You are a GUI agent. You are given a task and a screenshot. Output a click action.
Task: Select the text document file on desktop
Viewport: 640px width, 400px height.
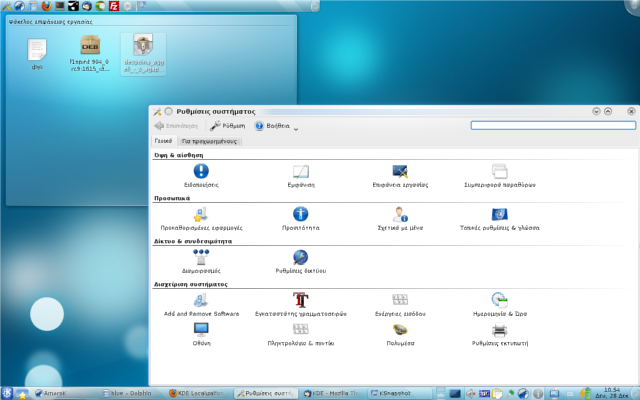pyautogui.click(x=37, y=54)
